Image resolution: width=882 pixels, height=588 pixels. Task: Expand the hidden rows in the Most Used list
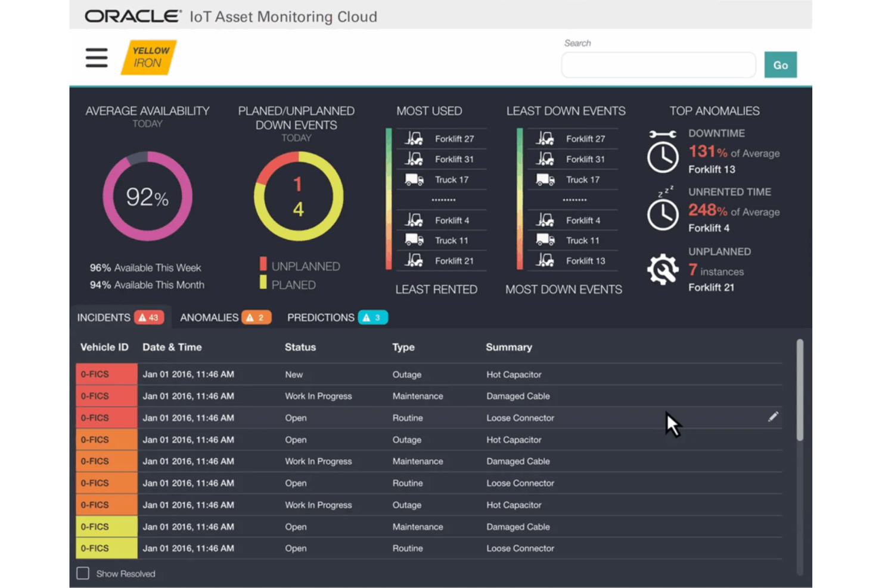(444, 200)
